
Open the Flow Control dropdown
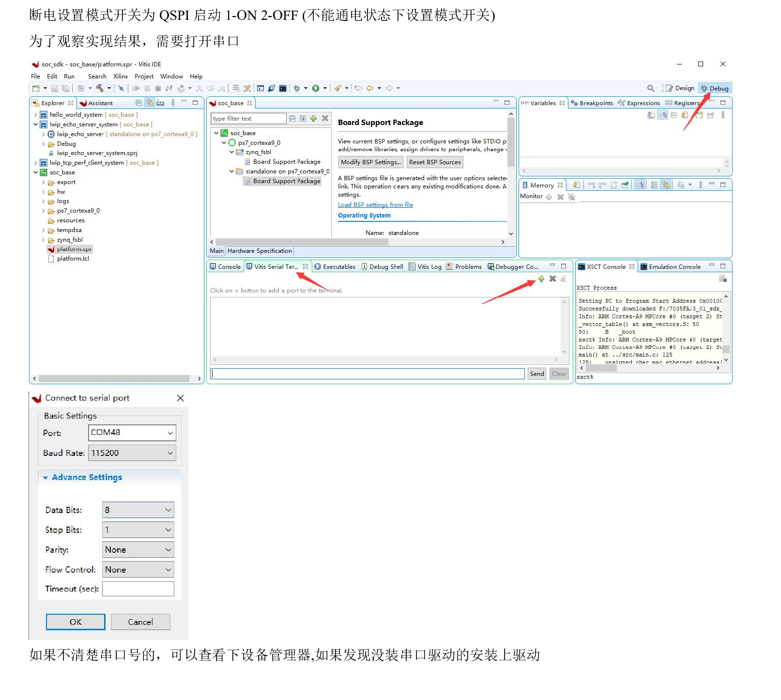pos(138,569)
